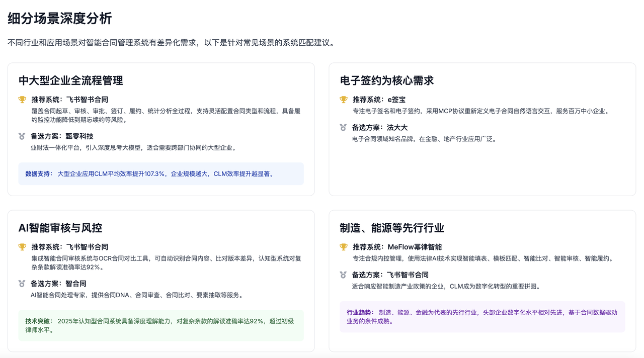The image size is (644, 358).
Task: Click the 电子签约为核心需求 card title
Action: tap(387, 80)
